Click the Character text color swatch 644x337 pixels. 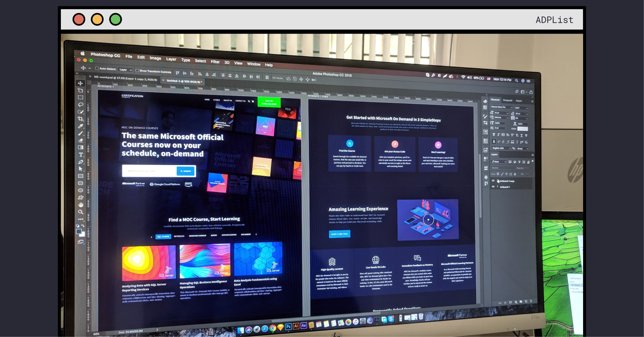[522, 129]
